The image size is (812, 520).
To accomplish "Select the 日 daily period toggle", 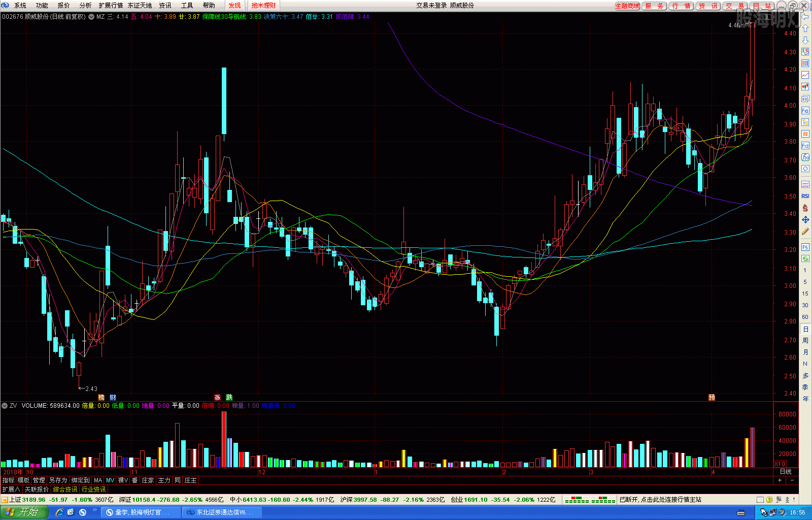I will [x=805, y=329].
